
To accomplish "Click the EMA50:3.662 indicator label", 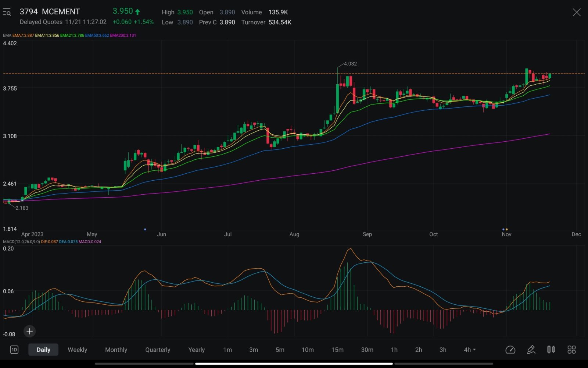I will point(97,35).
